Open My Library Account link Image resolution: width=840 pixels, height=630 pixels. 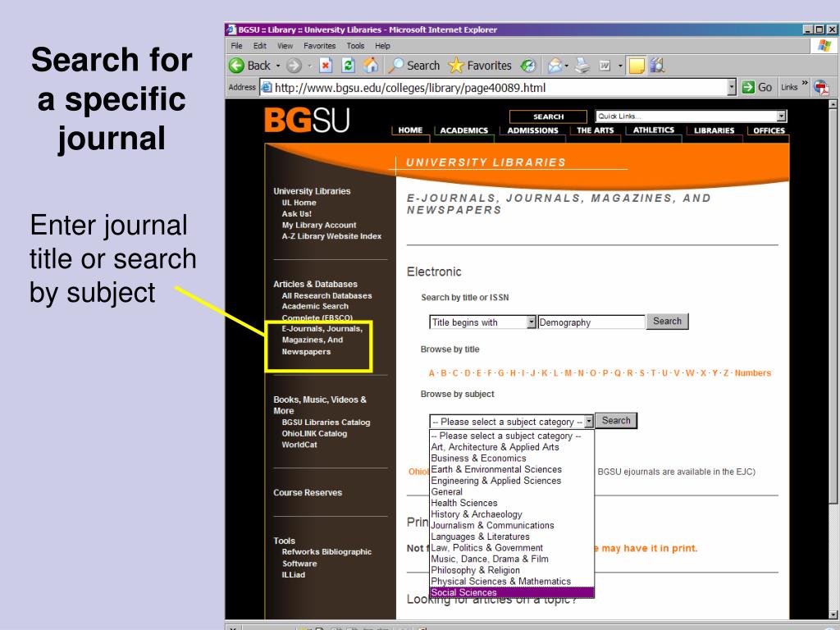click(x=319, y=225)
